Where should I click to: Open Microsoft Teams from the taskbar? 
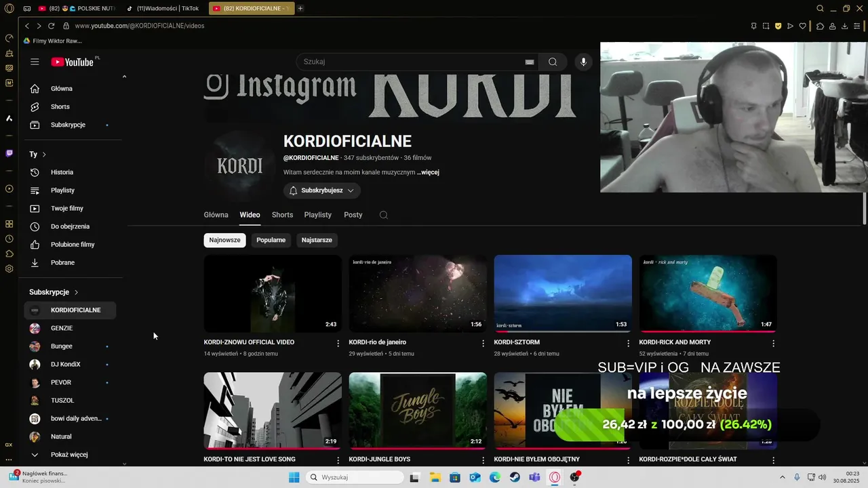[x=535, y=477]
